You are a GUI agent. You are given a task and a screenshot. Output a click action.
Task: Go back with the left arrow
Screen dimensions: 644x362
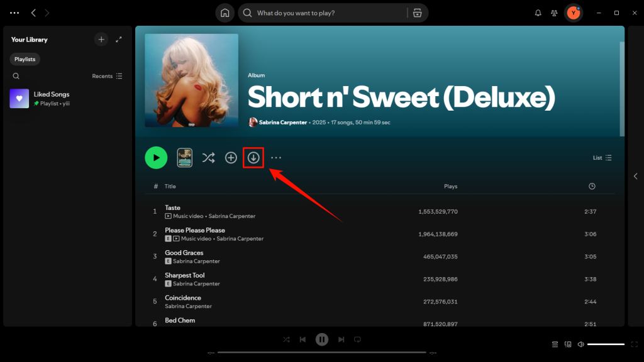point(33,13)
